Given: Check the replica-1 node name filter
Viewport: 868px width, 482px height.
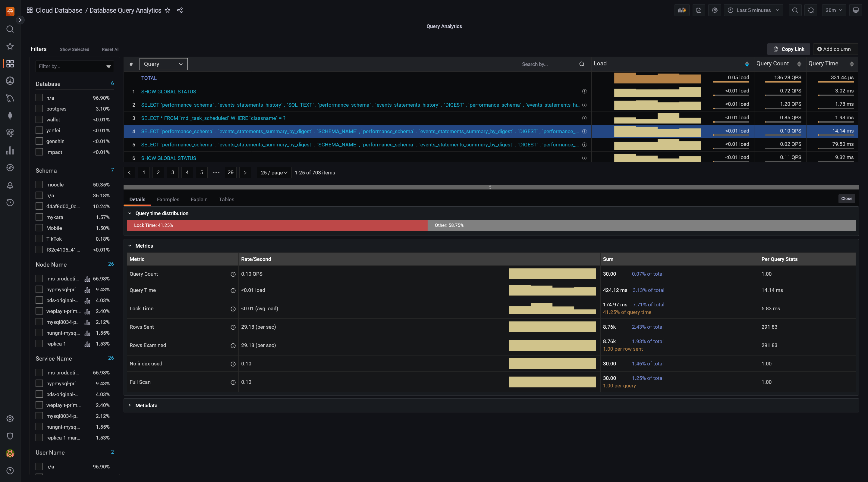Looking at the screenshot, I should (x=39, y=343).
